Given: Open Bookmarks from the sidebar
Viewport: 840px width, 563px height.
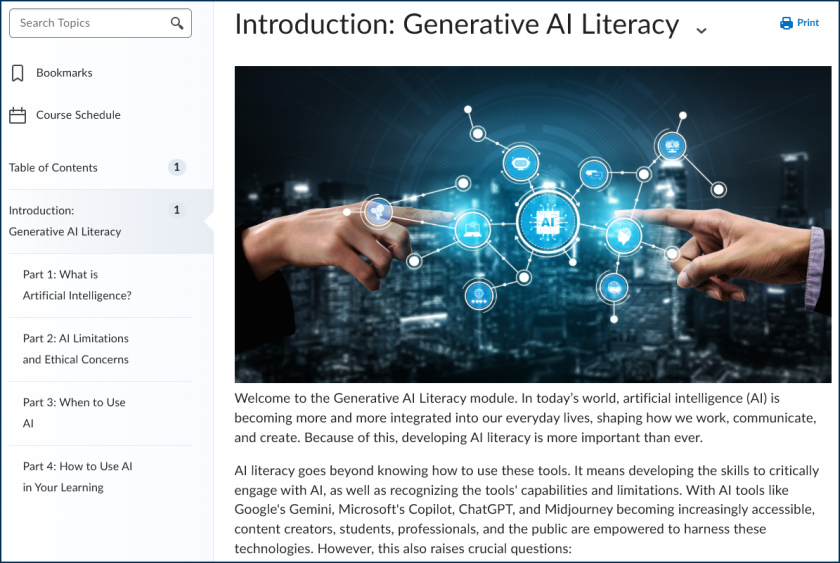Looking at the screenshot, I should click(64, 73).
